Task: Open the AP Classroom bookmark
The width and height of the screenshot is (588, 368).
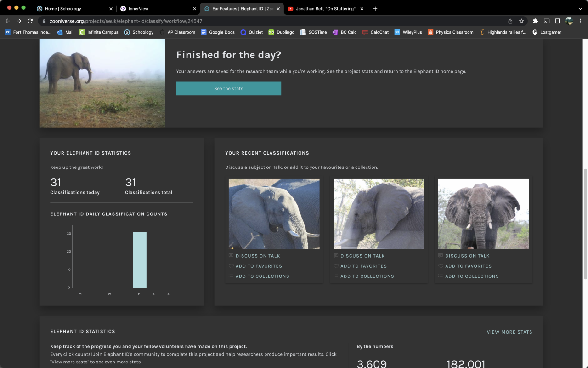Action: pyautogui.click(x=177, y=32)
